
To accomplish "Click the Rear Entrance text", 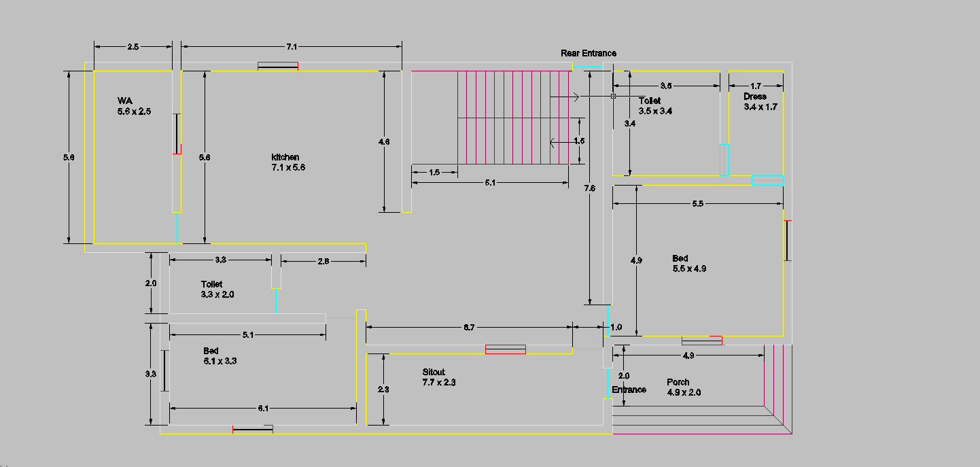I will point(589,53).
